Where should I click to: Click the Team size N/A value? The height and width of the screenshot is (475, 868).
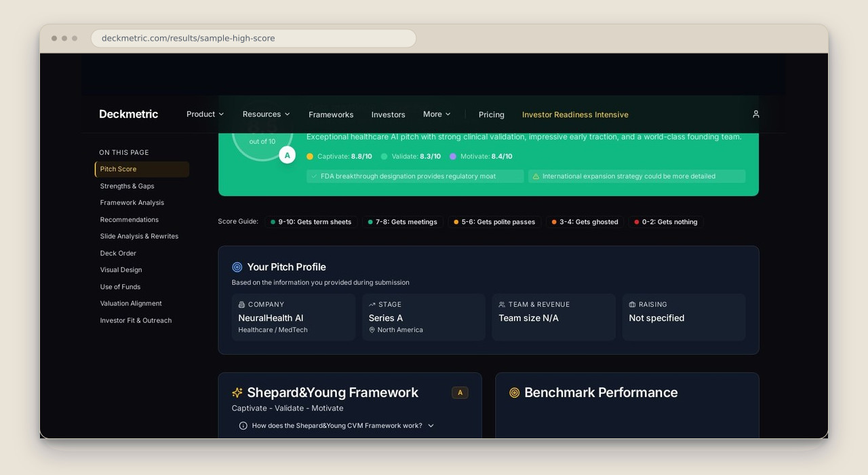(528, 318)
